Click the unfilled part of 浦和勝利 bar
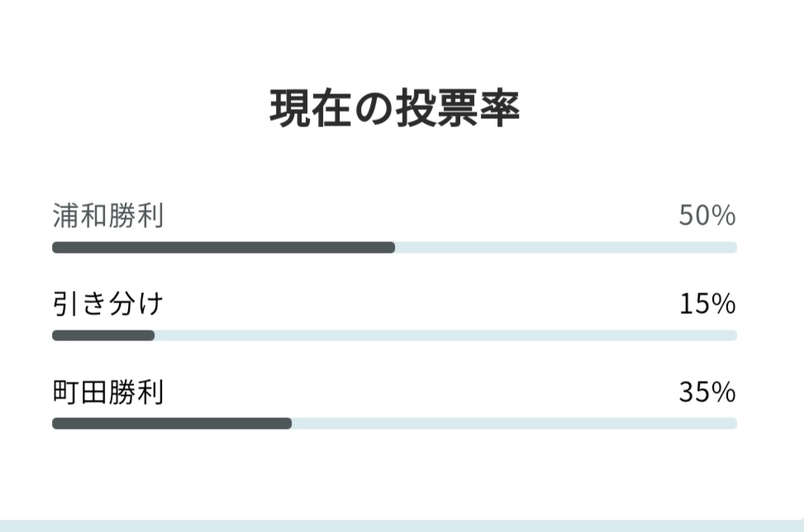The image size is (804, 532). pyautogui.click(x=566, y=248)
